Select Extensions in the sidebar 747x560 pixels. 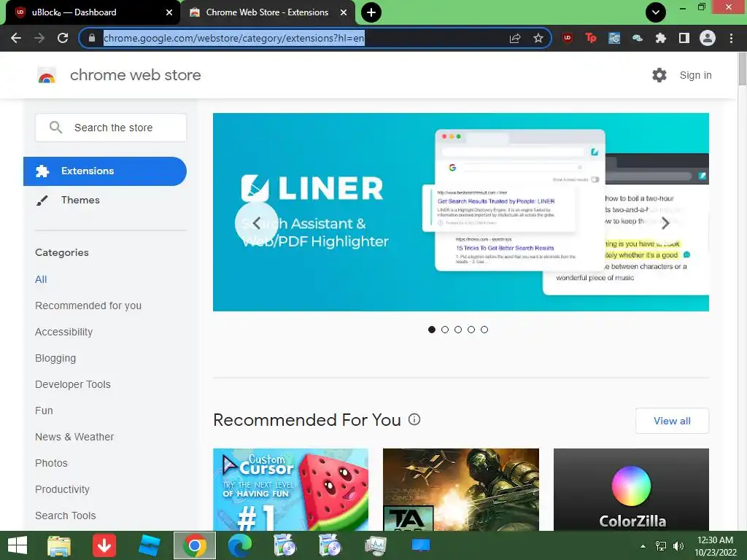[x=105, y=171]
